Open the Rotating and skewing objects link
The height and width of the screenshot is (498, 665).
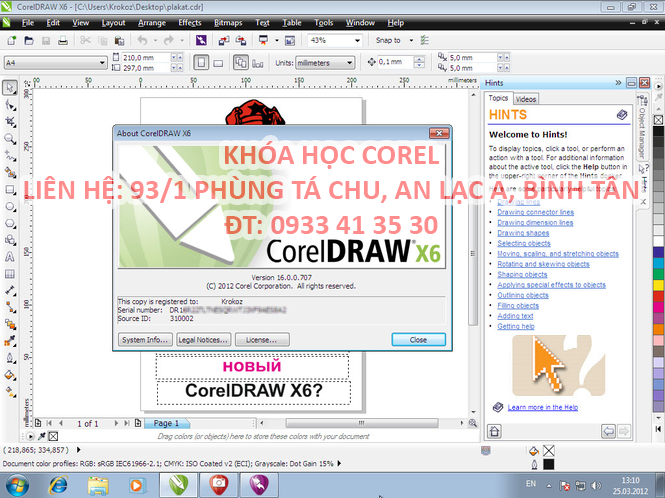pos(543,264)
